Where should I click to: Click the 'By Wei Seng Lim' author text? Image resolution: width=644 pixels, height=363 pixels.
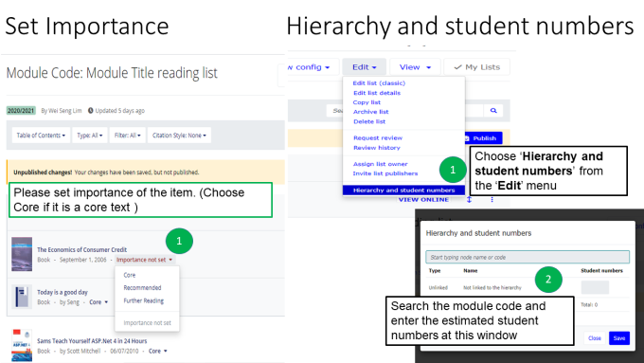point(62,111)
